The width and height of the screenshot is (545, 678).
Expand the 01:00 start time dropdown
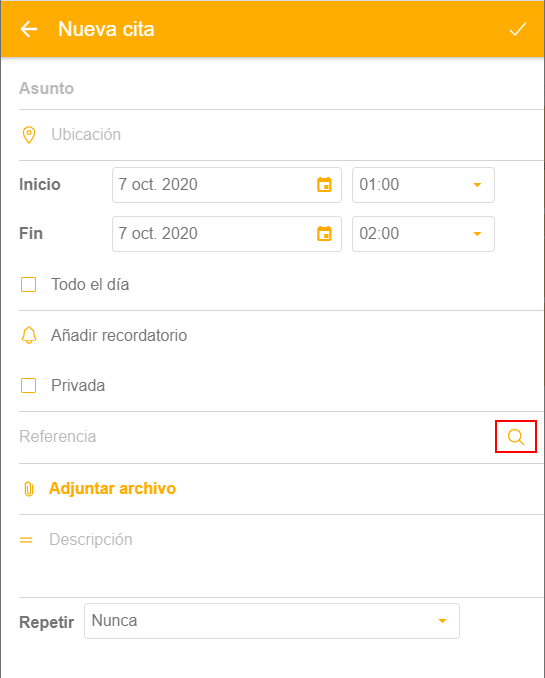coord(423,185)
